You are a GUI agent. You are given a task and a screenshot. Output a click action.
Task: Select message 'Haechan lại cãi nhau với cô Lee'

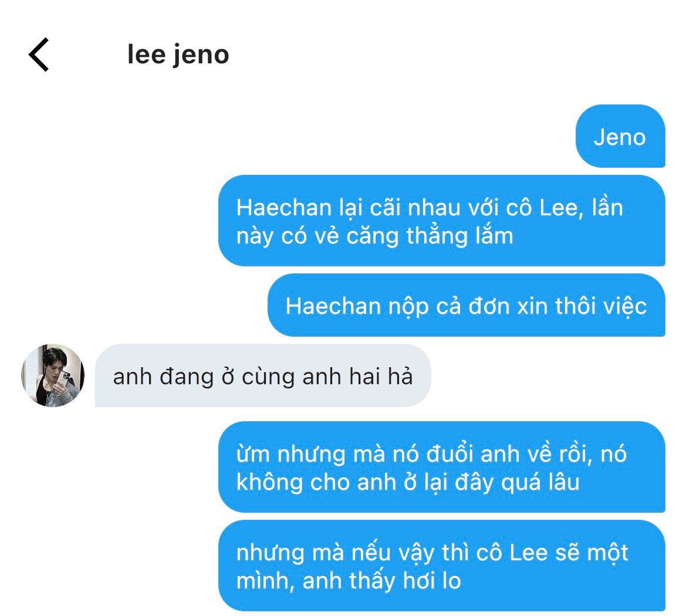442,221
